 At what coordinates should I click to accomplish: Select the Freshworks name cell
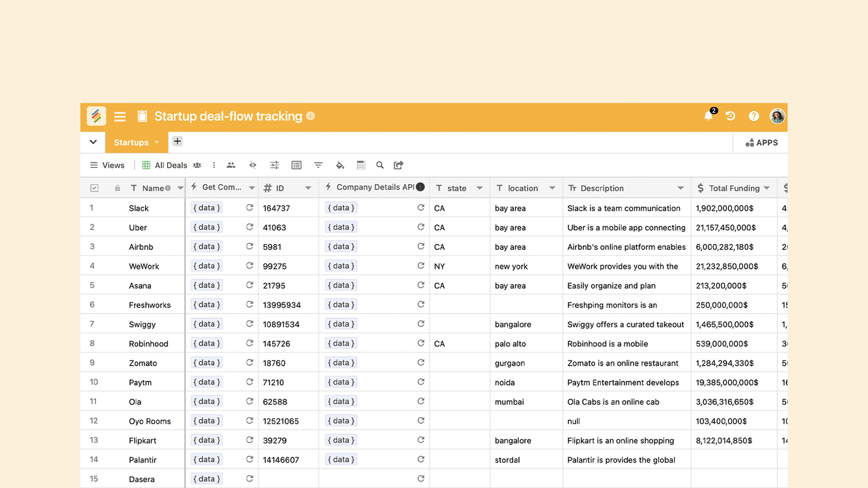tap(150, 305)
